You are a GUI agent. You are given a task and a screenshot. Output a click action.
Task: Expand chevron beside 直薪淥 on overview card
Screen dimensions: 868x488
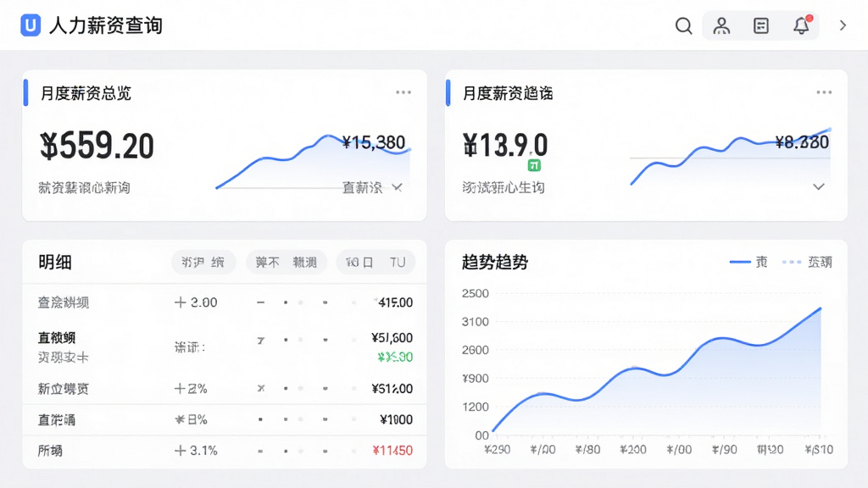[x=397, y=187]
